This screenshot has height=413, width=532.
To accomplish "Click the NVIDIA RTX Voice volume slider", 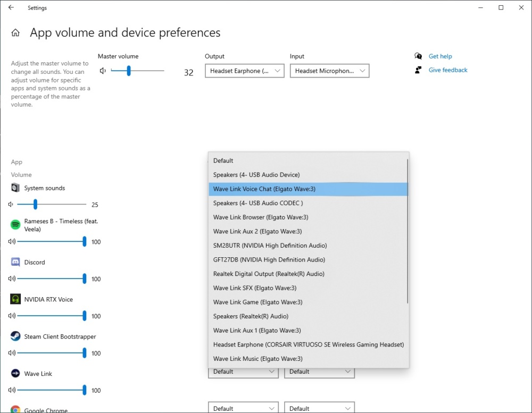I will [52, 316].
